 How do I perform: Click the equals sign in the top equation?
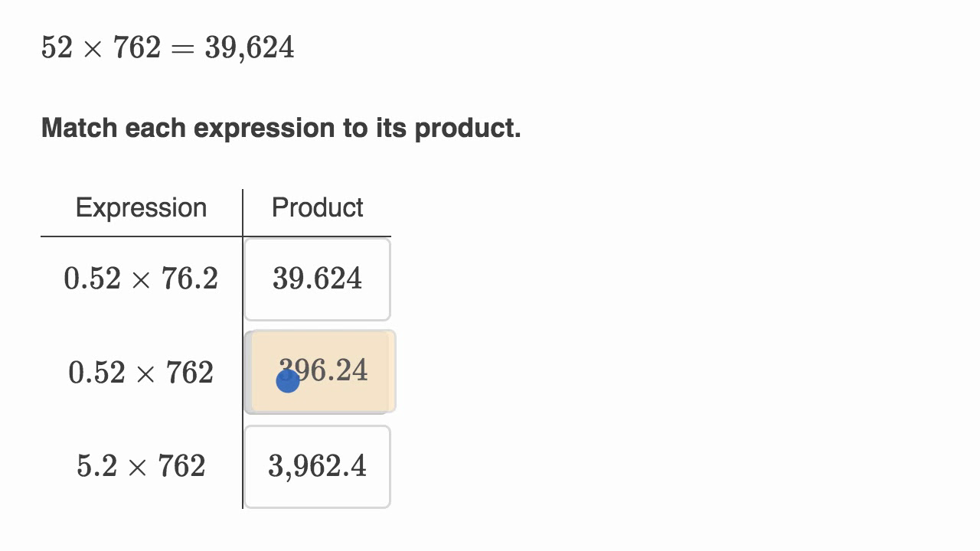[x=183, y=49]
